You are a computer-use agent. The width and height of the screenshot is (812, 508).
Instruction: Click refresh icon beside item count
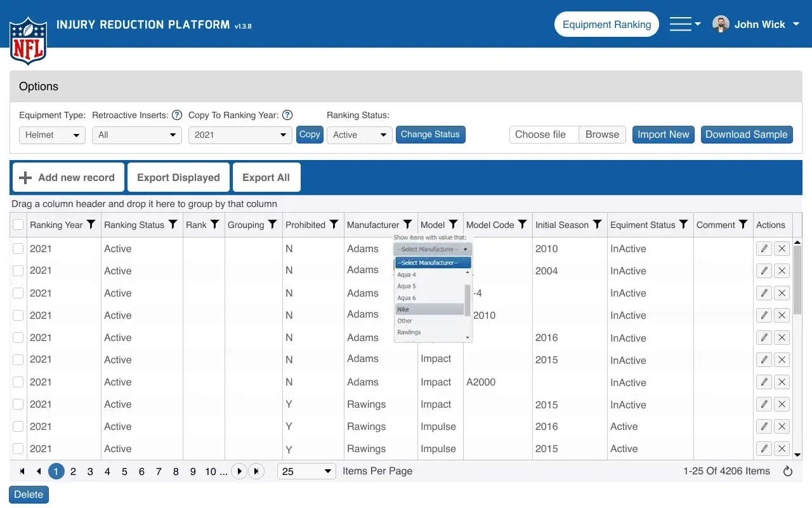pos(788,471)
